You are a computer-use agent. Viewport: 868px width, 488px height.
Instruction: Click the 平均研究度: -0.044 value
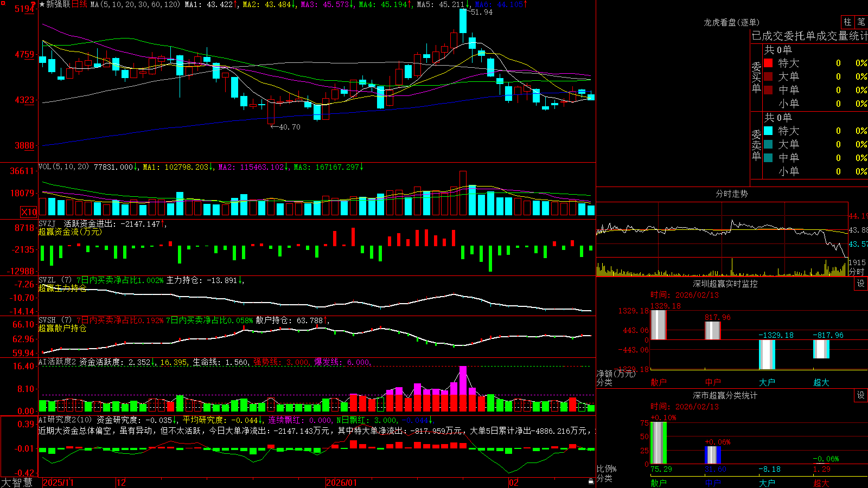(x=220, y=420)
